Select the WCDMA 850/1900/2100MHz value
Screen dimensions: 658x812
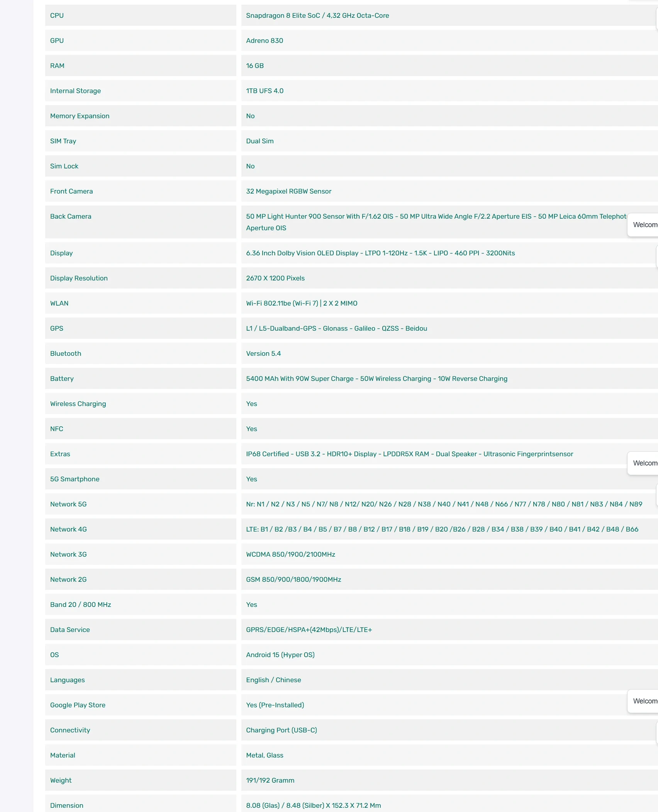coord(290,554)
